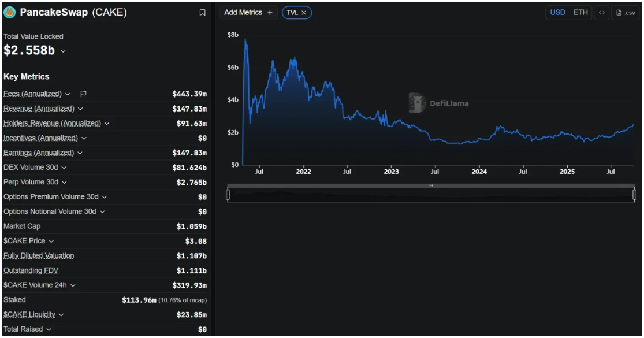Expand the $CAKE Price details
Screen dimensions: 644x338
[51, 241]
